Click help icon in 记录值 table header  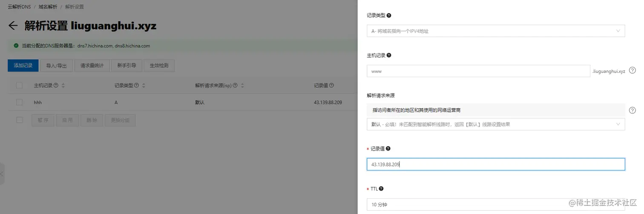click(x=331, y=85)
